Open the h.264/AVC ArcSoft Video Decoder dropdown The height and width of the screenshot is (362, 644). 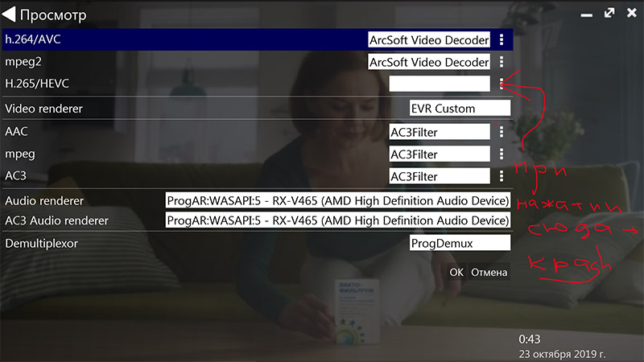428,39
